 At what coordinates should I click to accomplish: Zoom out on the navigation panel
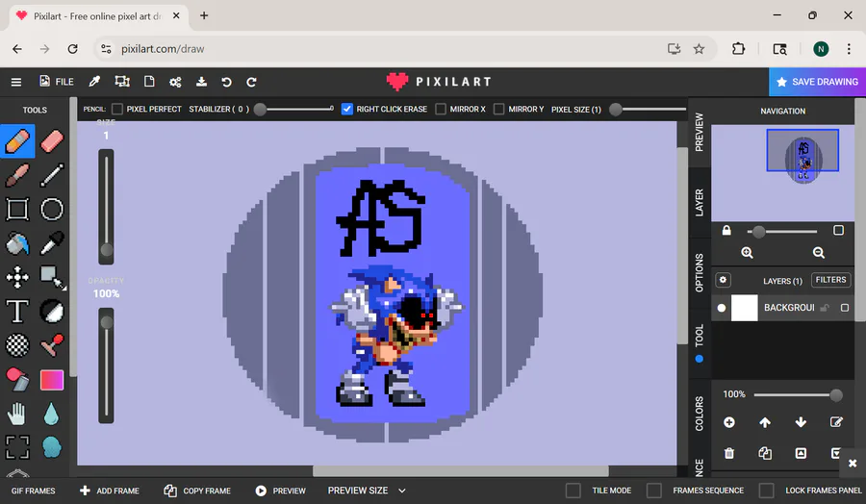point(819,253)
